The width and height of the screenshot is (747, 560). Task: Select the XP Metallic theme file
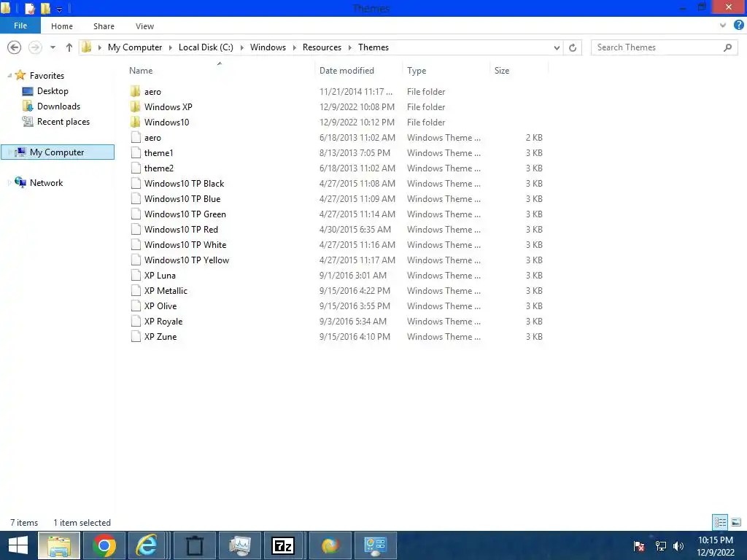point(166,290)
